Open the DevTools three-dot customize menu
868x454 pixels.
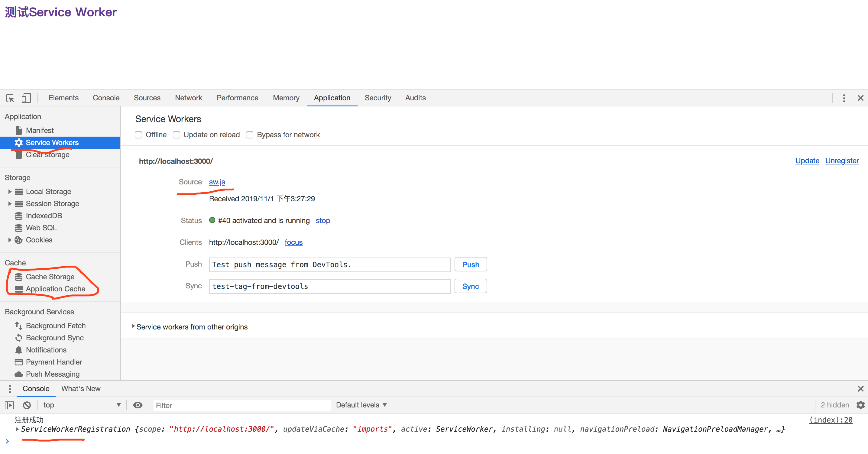(844, 98)
